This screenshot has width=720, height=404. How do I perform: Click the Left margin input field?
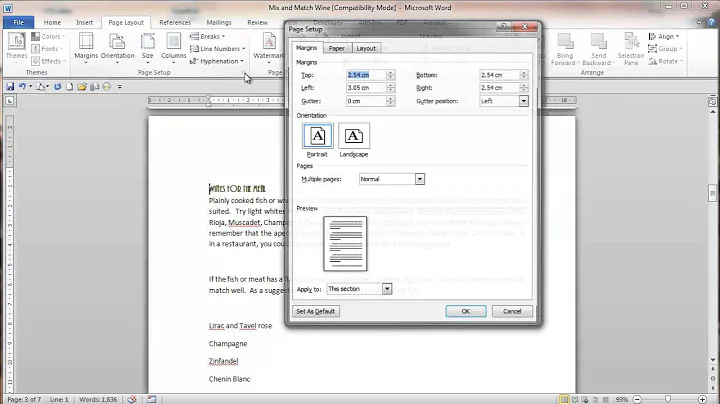coord(366,88)
